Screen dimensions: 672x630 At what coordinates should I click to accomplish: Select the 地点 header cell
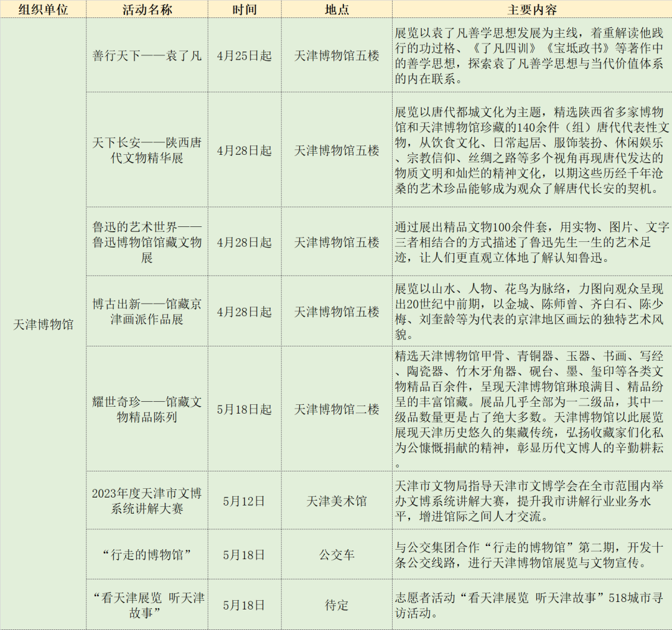337,9
